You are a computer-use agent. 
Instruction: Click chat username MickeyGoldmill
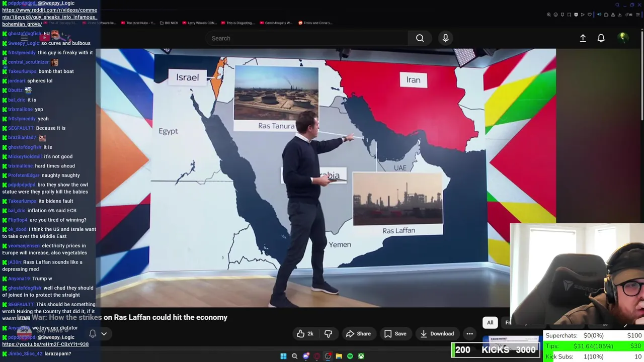click(x=25, y=157)
